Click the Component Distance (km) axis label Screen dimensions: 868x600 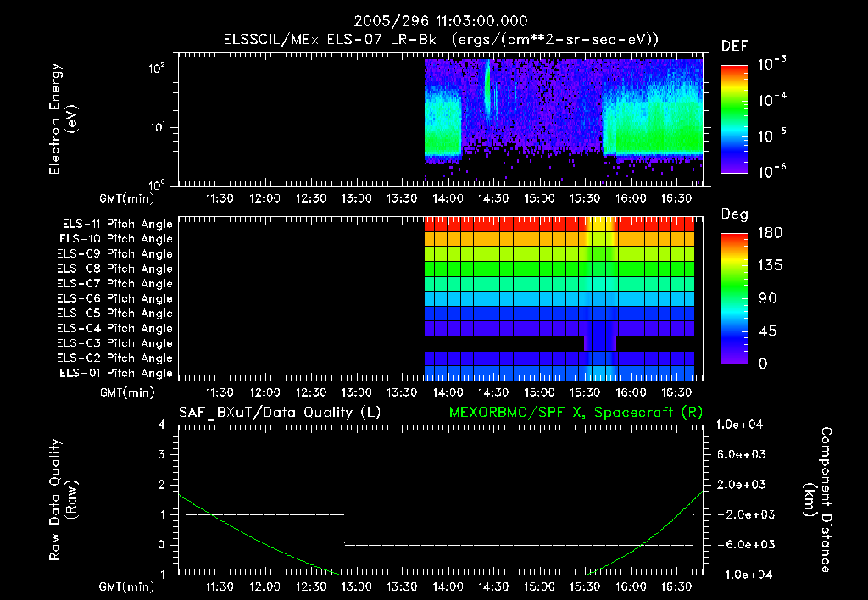tap(818, 500)
